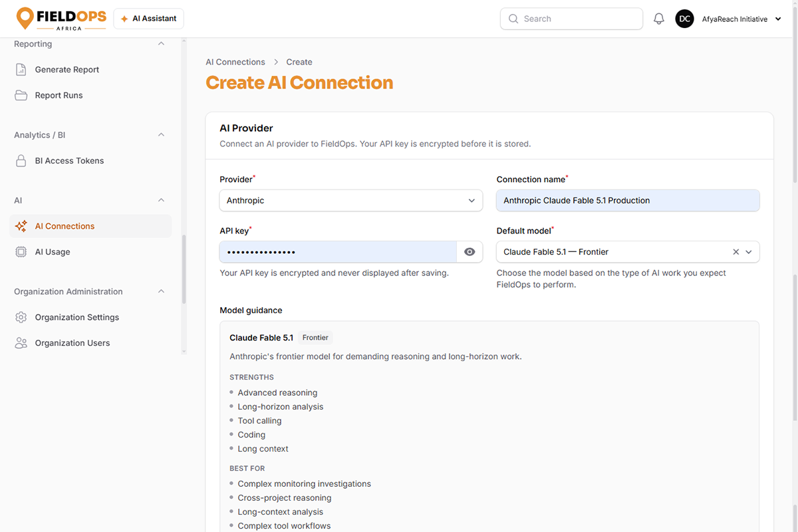
Task: Open the AfyaReach Initiative account menu
Action: point(730,19)
